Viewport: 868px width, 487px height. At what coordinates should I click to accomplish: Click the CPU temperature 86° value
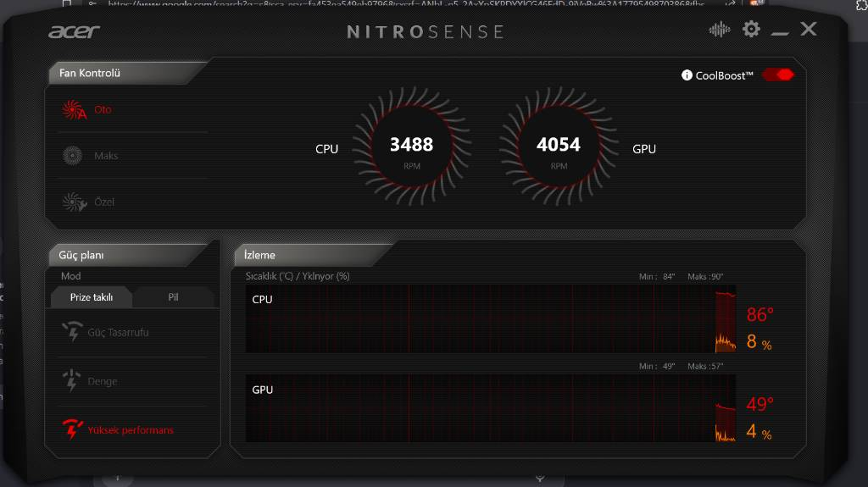click(x=760, y=314)
